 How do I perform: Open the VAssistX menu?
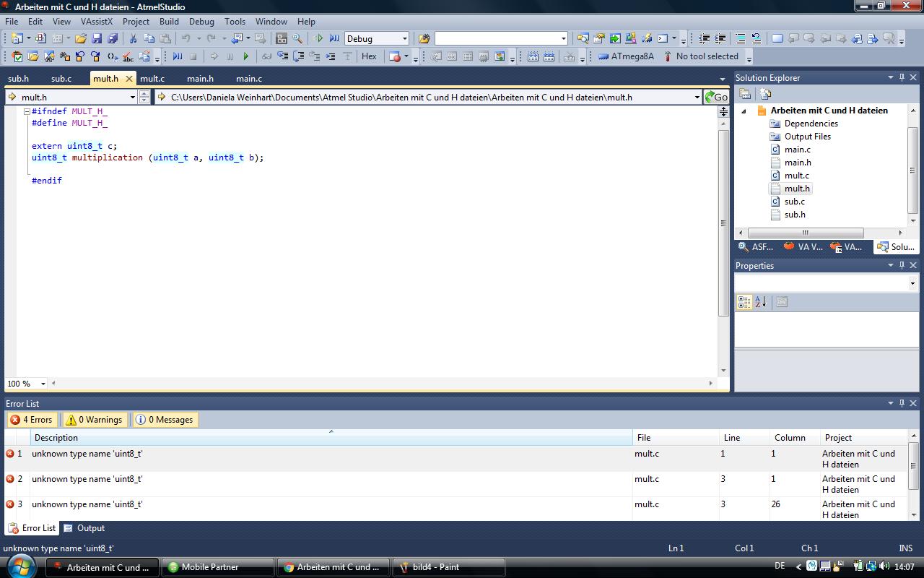97,21
